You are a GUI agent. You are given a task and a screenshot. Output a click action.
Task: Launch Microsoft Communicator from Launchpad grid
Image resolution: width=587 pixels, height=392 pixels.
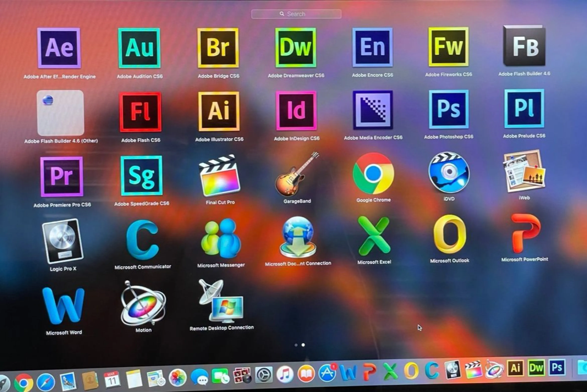[142, 240]
